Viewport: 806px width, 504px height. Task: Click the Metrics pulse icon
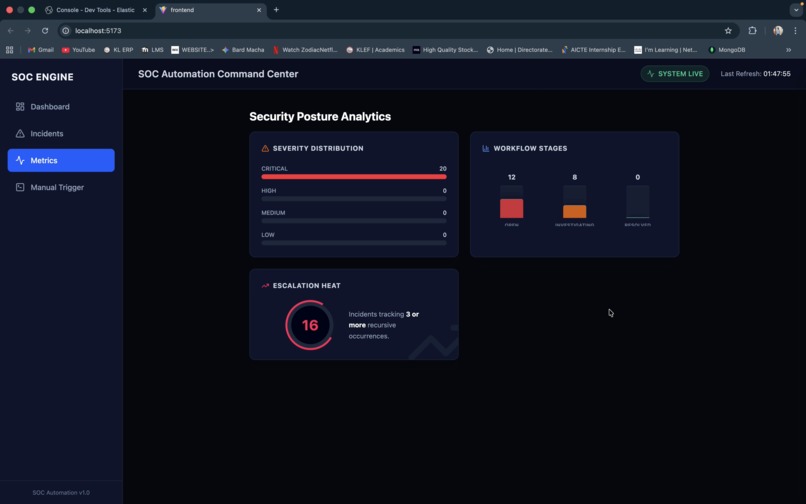[x=20, y=160]
